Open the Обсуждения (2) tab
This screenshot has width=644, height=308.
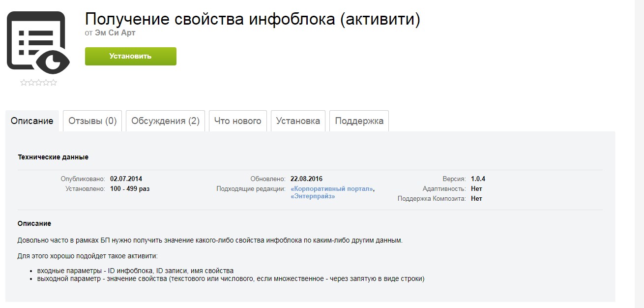166,120
